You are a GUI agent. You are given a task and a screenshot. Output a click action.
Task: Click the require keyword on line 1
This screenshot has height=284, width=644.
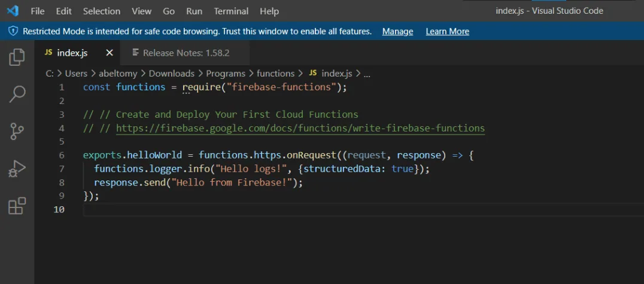pos(202,87)
